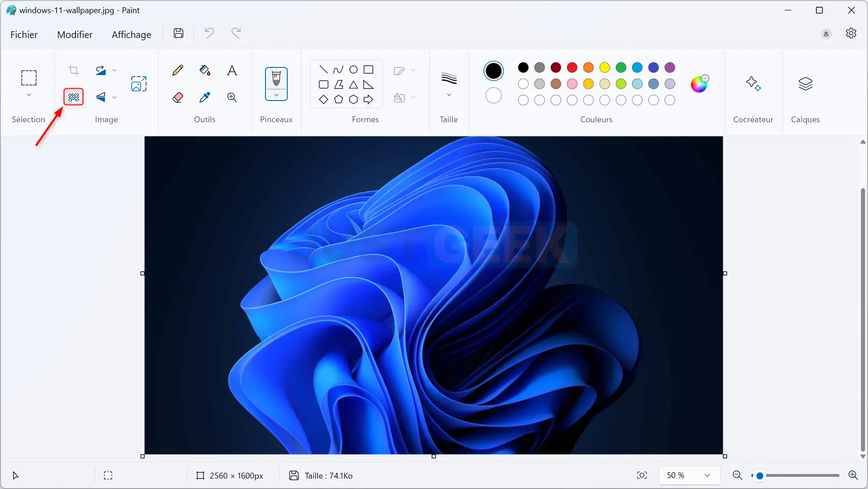Click the Undo arrow

(209, 33)
